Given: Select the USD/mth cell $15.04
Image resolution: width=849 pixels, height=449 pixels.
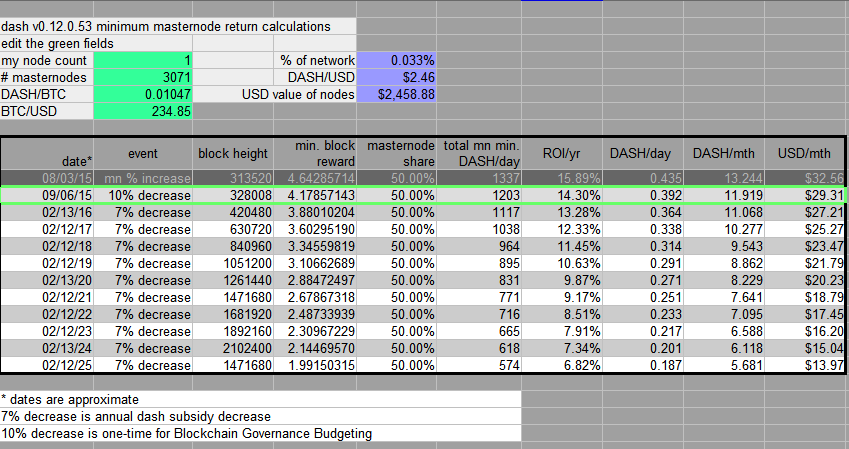Looking at the screenshot, I should [x=804, y=348].
